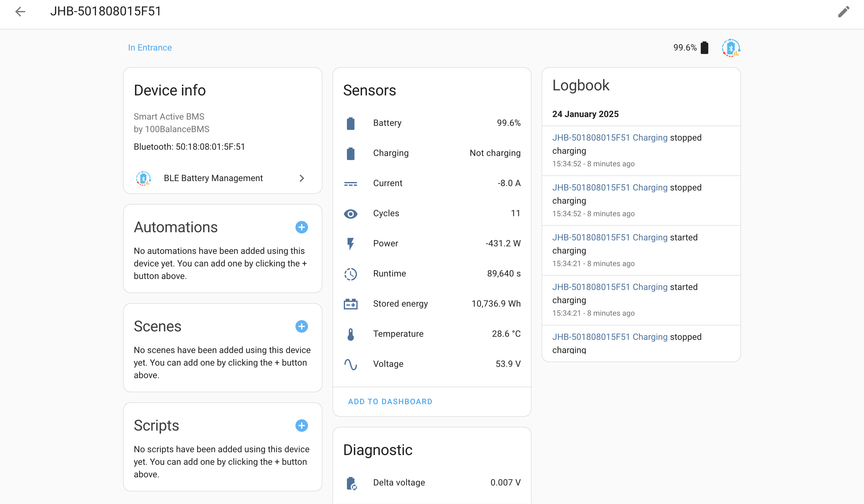Viewport: 864px width, 504px height.
Task: Expand the BLE Battery Management details via chevron
Action: pyautogui.click(x=302, y=178)
